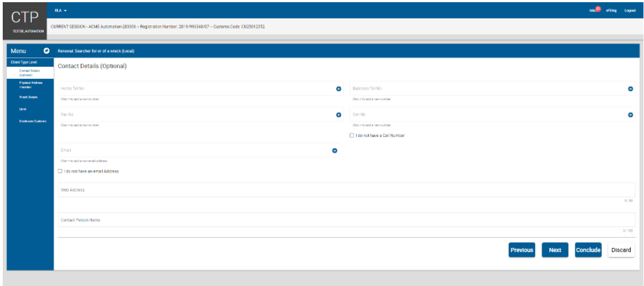Viewport: 644px width, 286px height.
Task: Click the Next button
Action: (555, 250)
